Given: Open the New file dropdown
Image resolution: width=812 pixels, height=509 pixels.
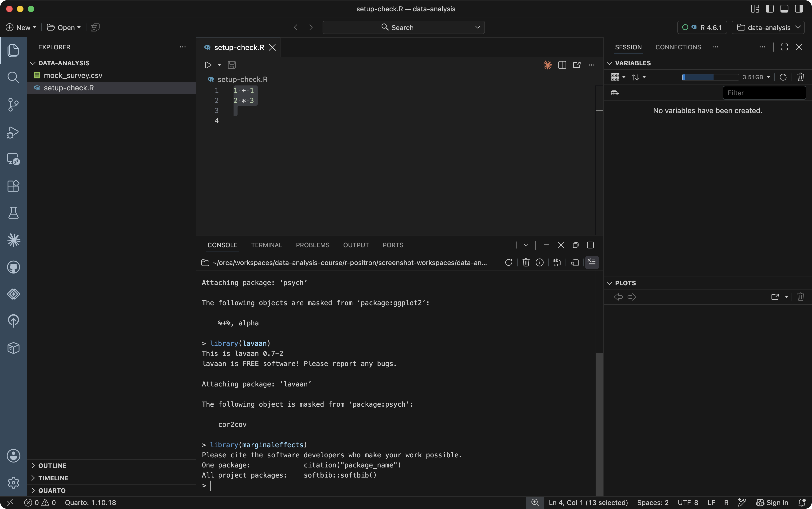Looking at the screenshot, I should [x=21, y=28].
